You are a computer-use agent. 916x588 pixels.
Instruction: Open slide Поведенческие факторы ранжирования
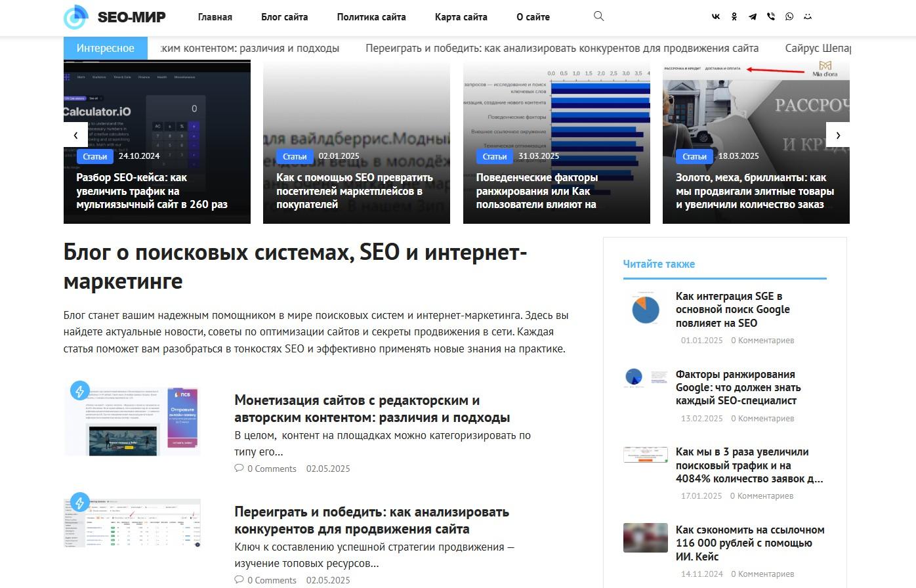pos(537,191)
